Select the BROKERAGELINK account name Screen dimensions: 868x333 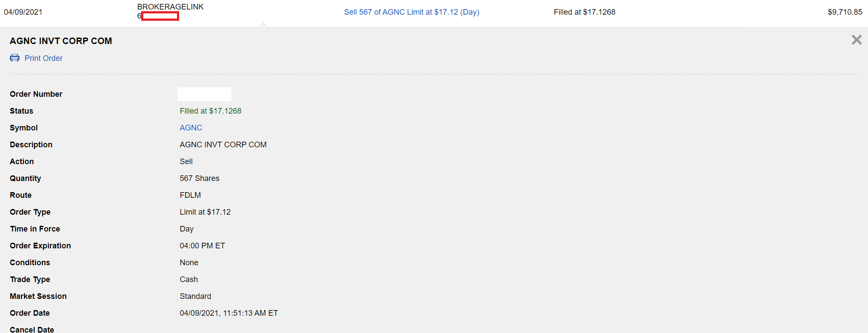coord(170,7)
